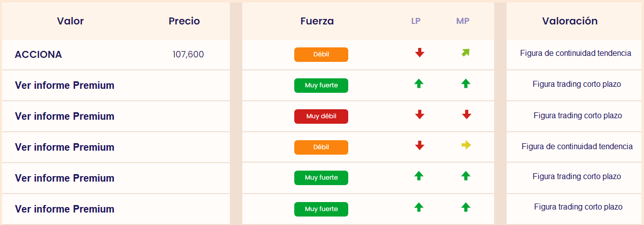Image resolution: width=644 pixels, height=225 pixels.
Task: Open the last Ver informe Premium link
Action: tap(64, 209)
